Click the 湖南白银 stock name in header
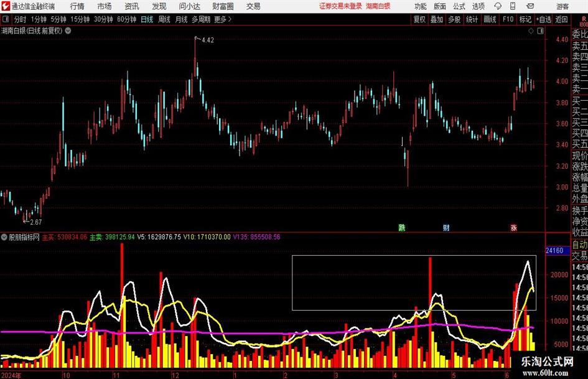This screenshot has height=379, width=588. tap(378, 6)
